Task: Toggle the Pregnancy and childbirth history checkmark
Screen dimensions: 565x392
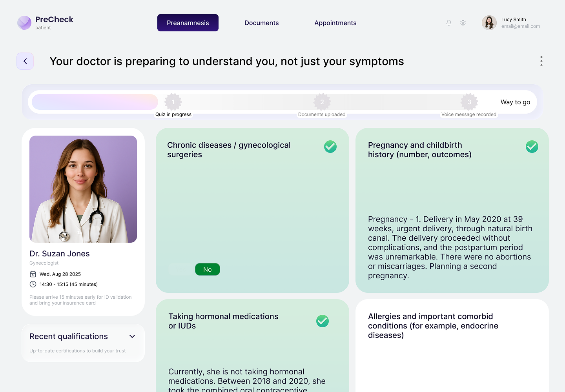Action: pos(532,147)
